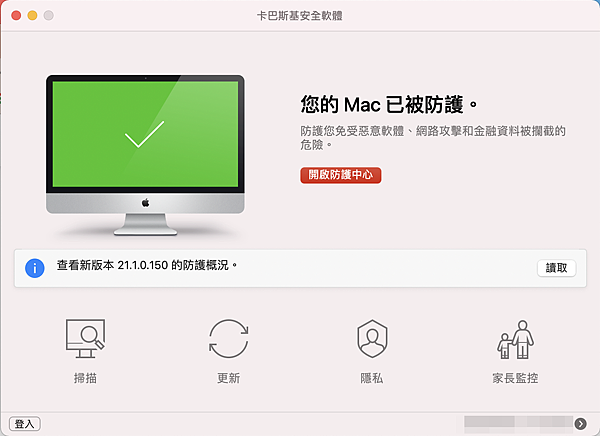
Task: Click the Apple logo on the iMac
Action: (145, 203)
